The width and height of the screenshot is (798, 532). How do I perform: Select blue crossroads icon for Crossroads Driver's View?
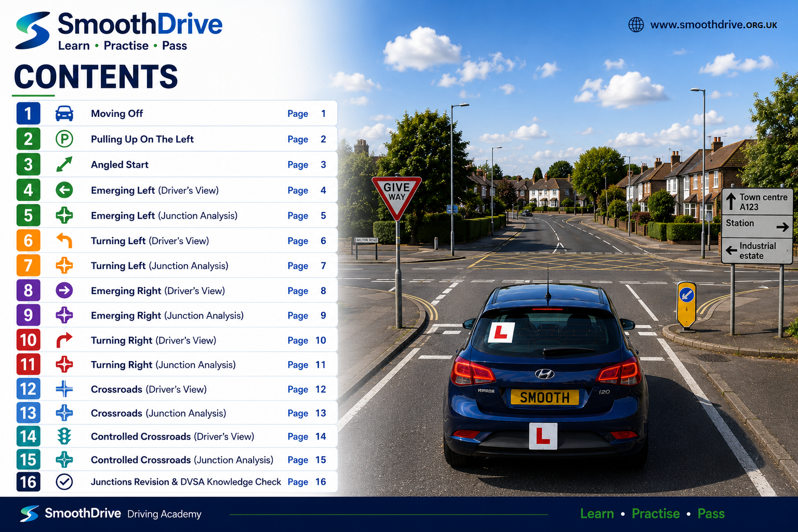tap(64, 389)
